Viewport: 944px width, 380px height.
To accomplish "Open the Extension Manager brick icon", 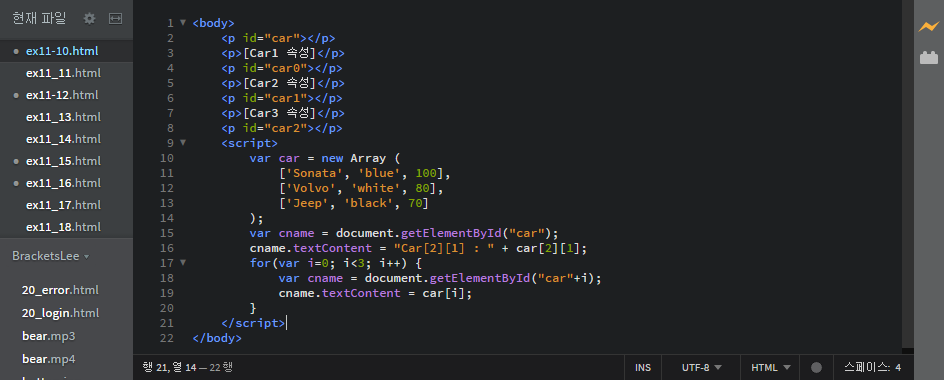I will (928, 58).
